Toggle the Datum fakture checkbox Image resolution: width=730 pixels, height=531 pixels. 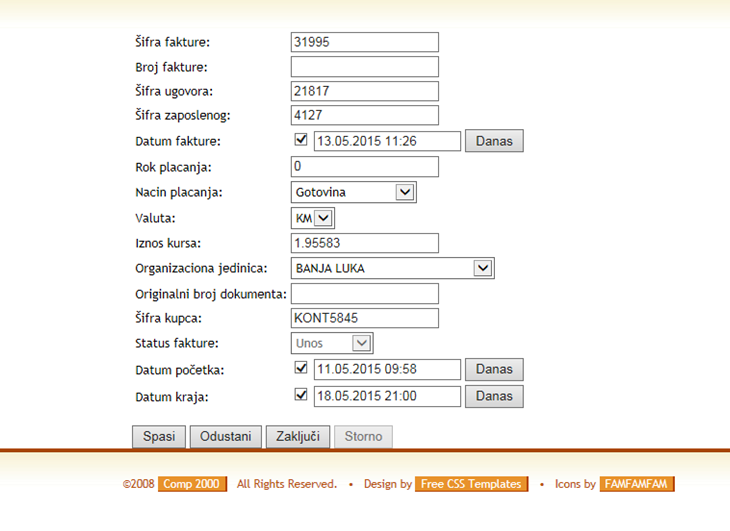click(301, 140)
